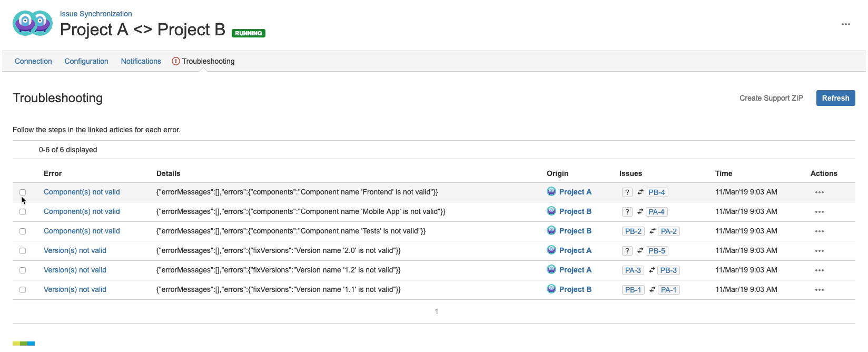Click the sync arrows icon between PB-2 and PA-2

(x=652, y=231)
